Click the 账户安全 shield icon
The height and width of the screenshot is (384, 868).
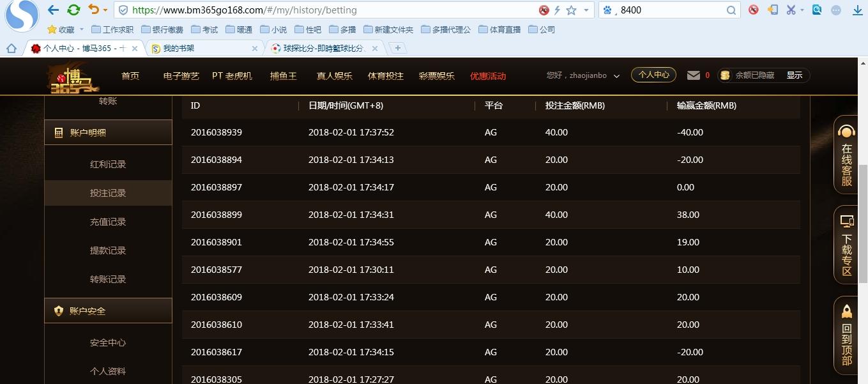[x=59, y=311]
